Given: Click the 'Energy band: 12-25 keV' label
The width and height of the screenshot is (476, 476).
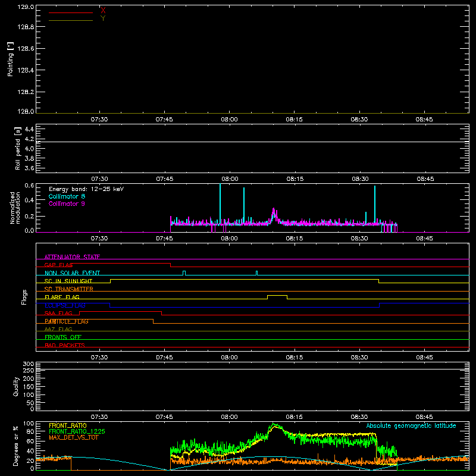Looking at the screenshot, I should 86,189.
